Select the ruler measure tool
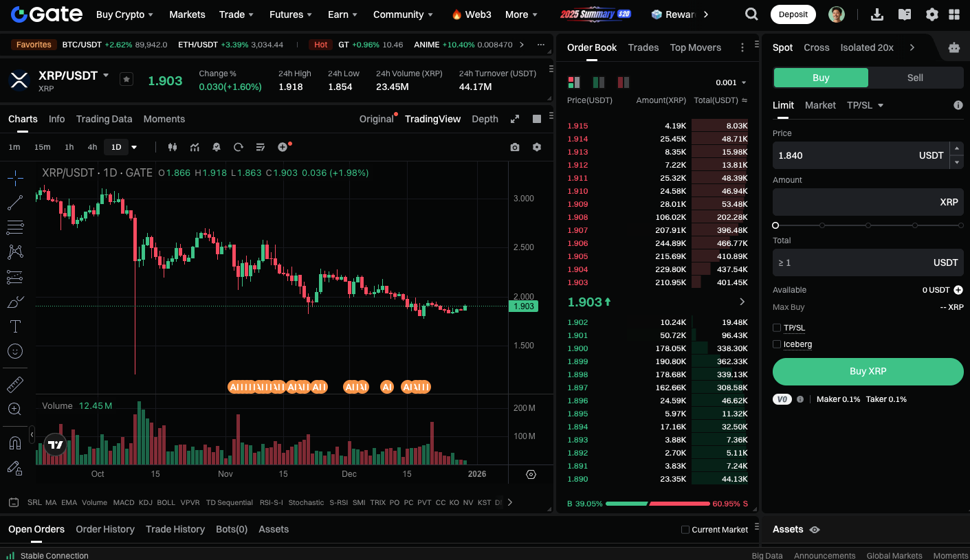970x560 pixels. [x=15, y=385]
